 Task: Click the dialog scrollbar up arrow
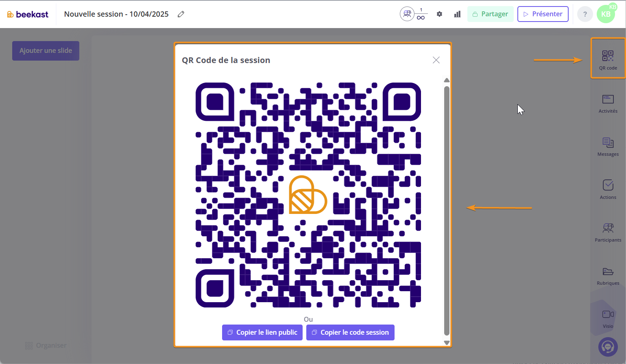(447, 80)
